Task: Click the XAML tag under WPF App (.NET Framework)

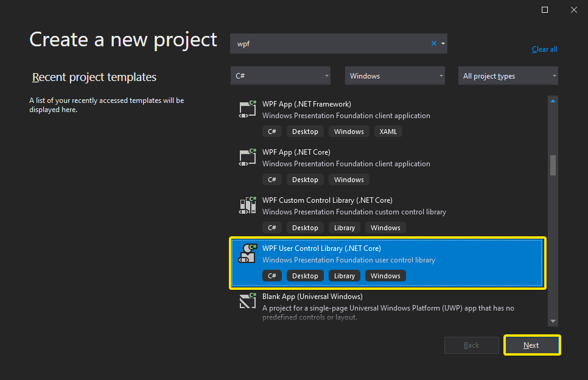Action: 388,131
